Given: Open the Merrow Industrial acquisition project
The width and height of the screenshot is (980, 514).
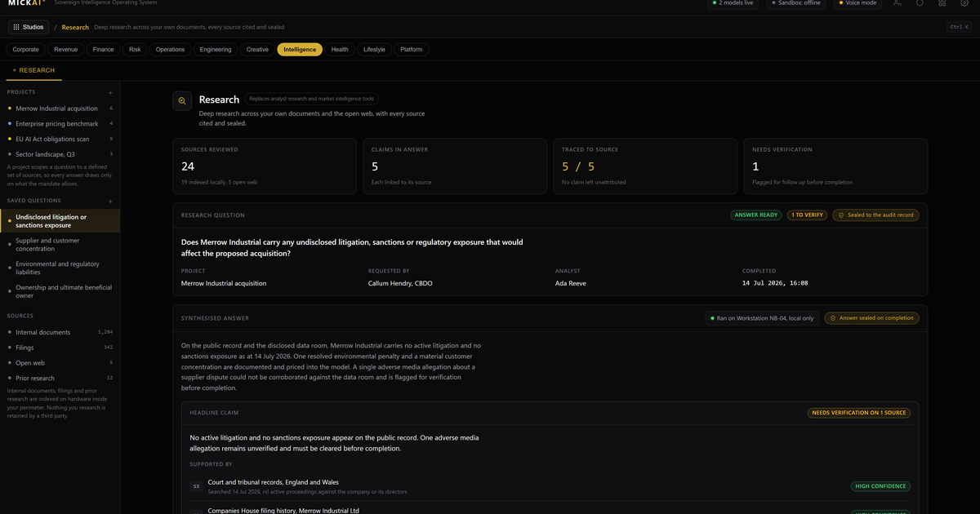Looking at the screenshot, I should click(60, 109).
